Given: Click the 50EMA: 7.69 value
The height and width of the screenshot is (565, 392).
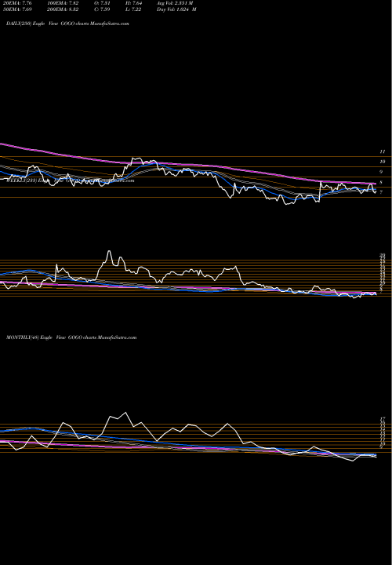Looking at the screenshot, I should pos(16,9).
